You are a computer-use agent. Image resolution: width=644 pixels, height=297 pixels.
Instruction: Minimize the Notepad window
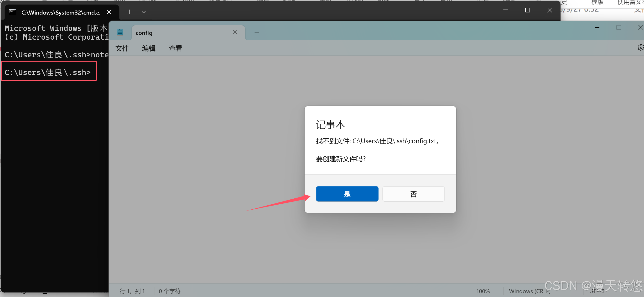tap(597, 27)
